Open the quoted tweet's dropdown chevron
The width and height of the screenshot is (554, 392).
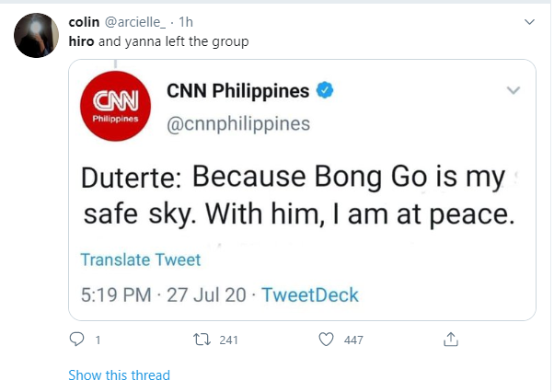[514, 90]
